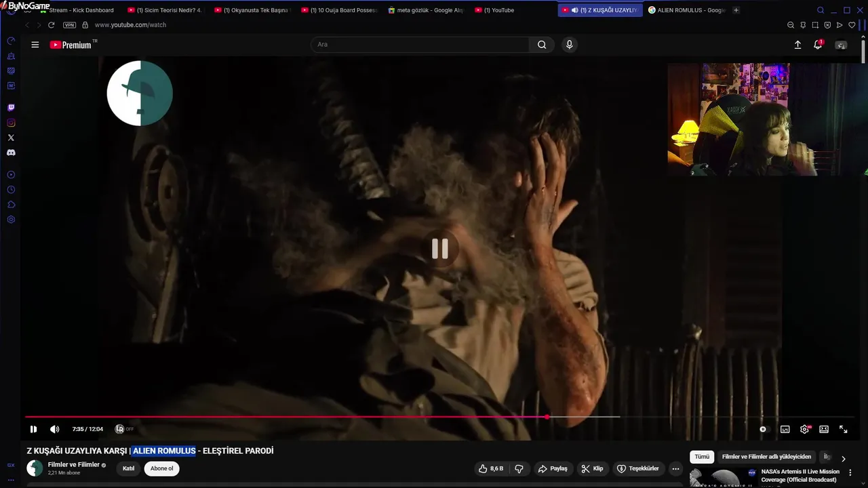Image resolution: width=868 pixels, height=488 pixels.
Task: Open the YouTube guide hamburger menu
Action: [35, 45]
